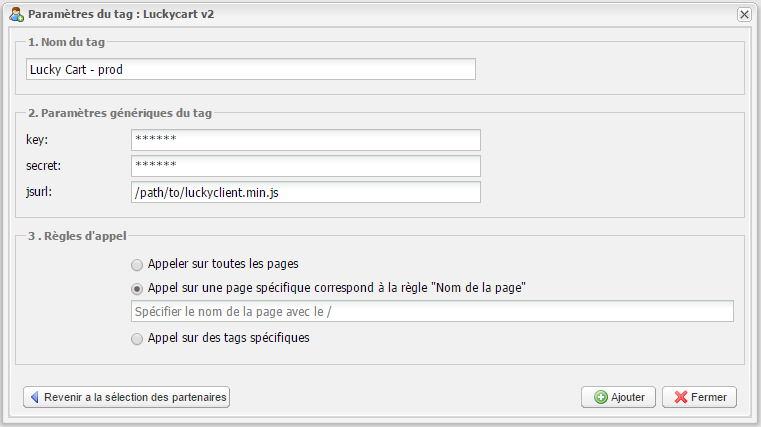Focus the tag name field "Lucky Cart - prod"
Image resolution: width=761 pixels, height=427 pixels.
(250, 69)
